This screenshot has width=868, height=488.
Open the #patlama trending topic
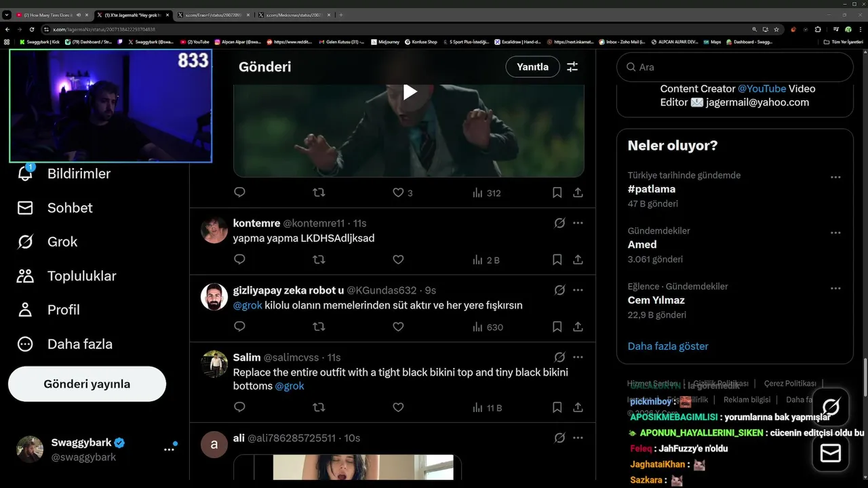[652, 189]
